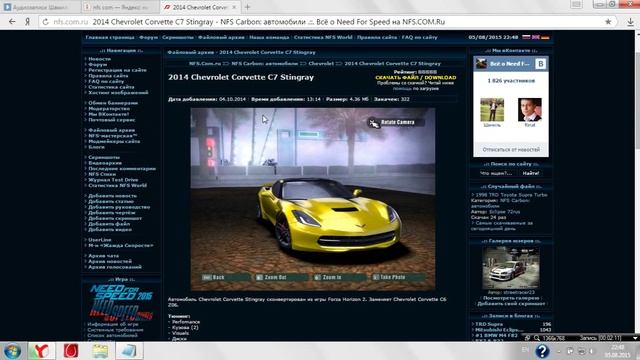The height and width of the screenshot is (360, 640).
Task: Open 'Мы ВКонтакте!' sidebar link
Action: (x=109, y=114)
